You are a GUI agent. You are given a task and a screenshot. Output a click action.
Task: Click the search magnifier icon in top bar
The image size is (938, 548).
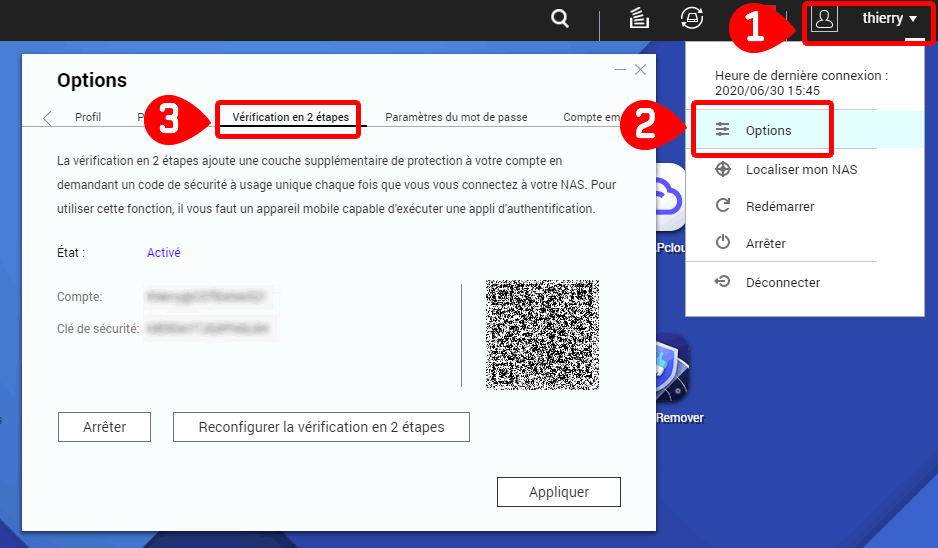tap(560, 19)
